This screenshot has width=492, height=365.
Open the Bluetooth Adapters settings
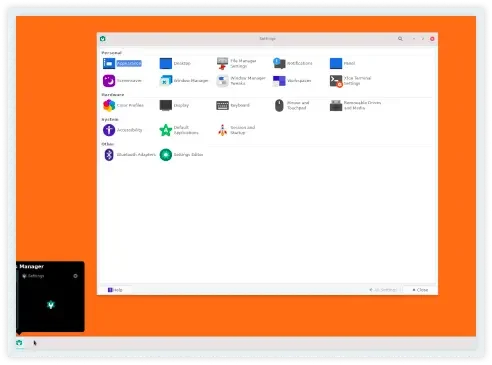click(129, 155)
